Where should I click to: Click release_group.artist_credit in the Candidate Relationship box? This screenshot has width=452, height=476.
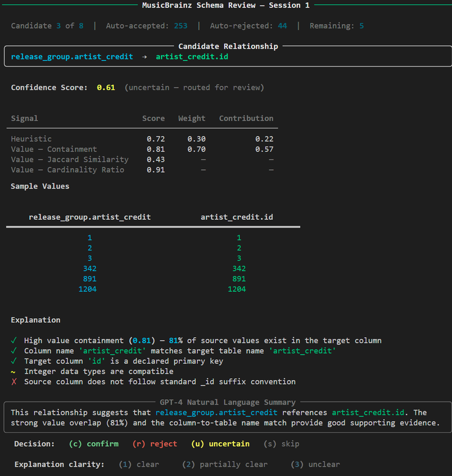(72, 57)
